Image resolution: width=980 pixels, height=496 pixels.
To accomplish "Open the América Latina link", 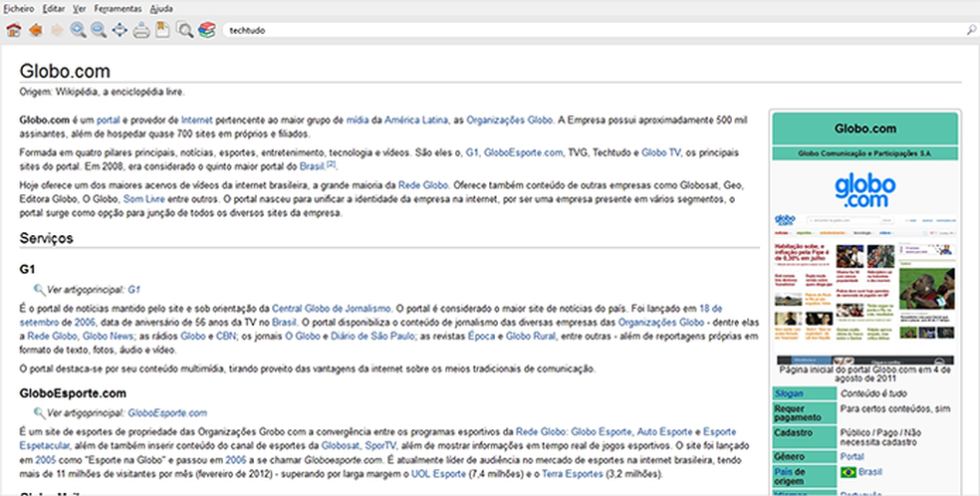I will (x=415, y=120).
